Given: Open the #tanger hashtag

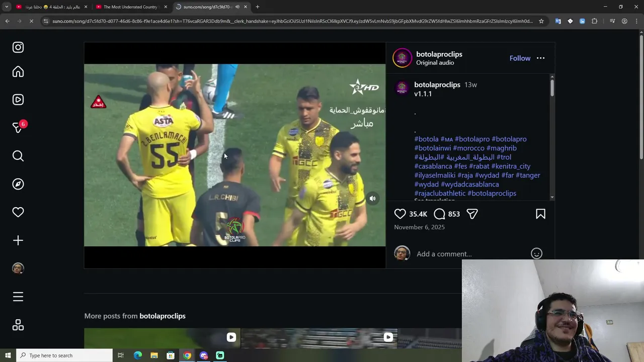Looking at the screenshot, I should (x=528, y=175).
